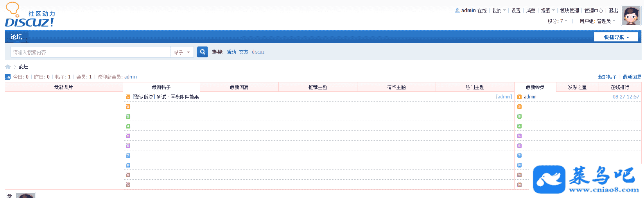Click the 最新图片 panel header
Screen dimensions: 644x198
coord(64,87)
